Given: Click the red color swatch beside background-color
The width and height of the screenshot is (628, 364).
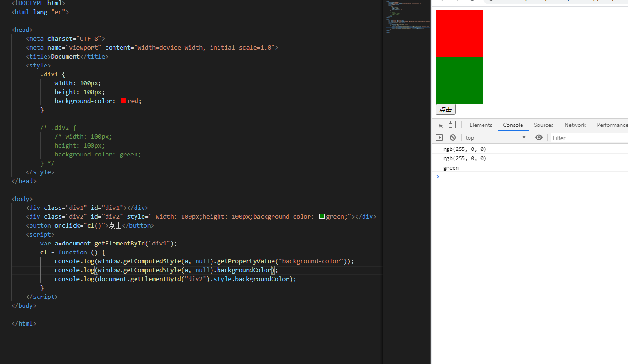Looking at the screenshot, I should pos(123,100).
